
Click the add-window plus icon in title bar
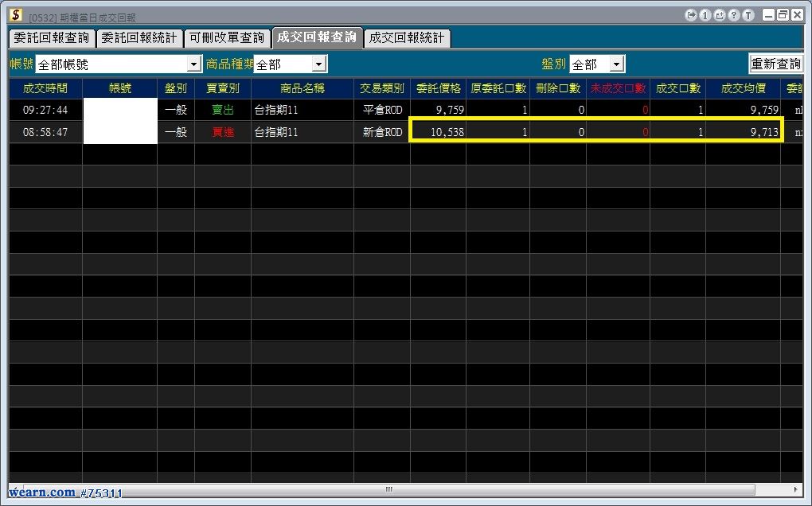(720, 16)
